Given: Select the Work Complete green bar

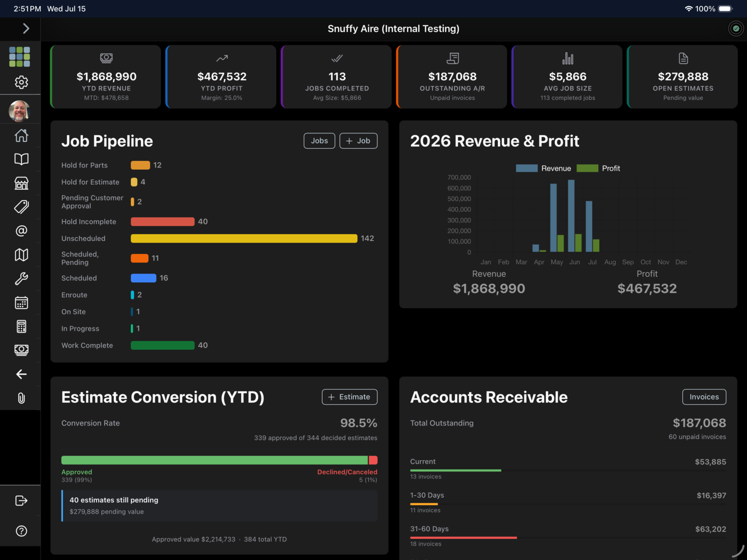Looking at the screenshot, I should pos(163,345).
